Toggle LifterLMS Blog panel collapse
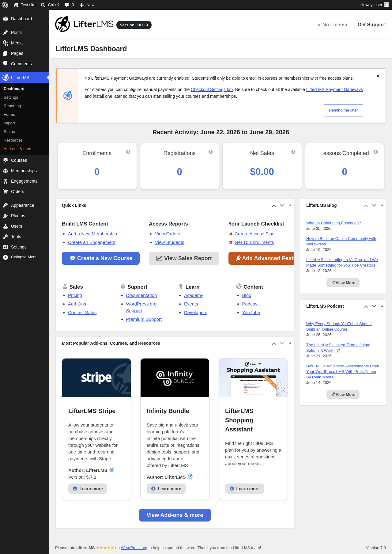The height and width of the screenshot is (554, 392). click(382, 206)
